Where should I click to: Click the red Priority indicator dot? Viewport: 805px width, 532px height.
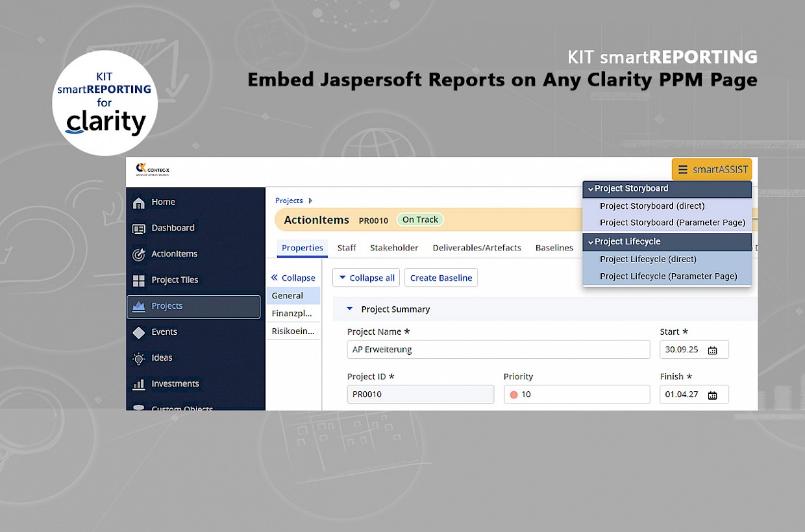[x=514, y=394]
